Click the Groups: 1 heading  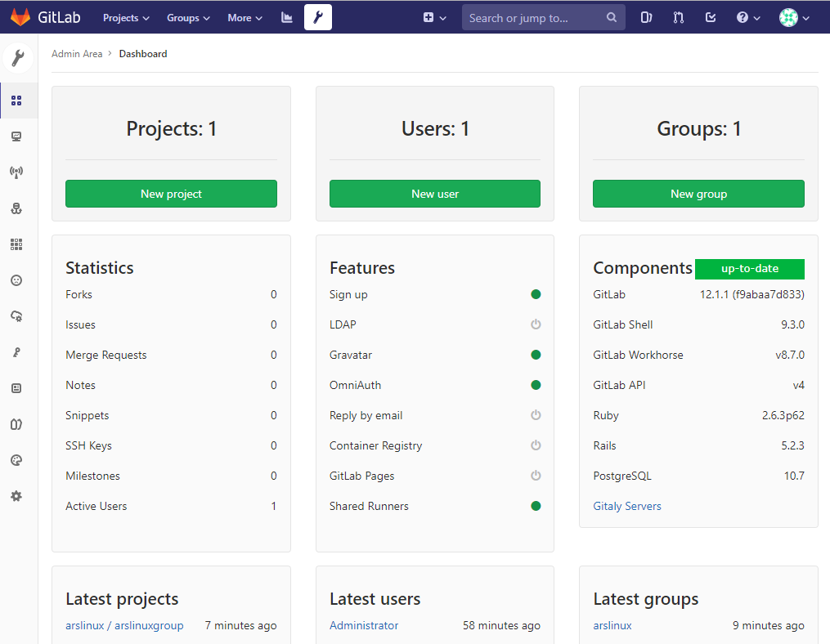pos(698,128)
